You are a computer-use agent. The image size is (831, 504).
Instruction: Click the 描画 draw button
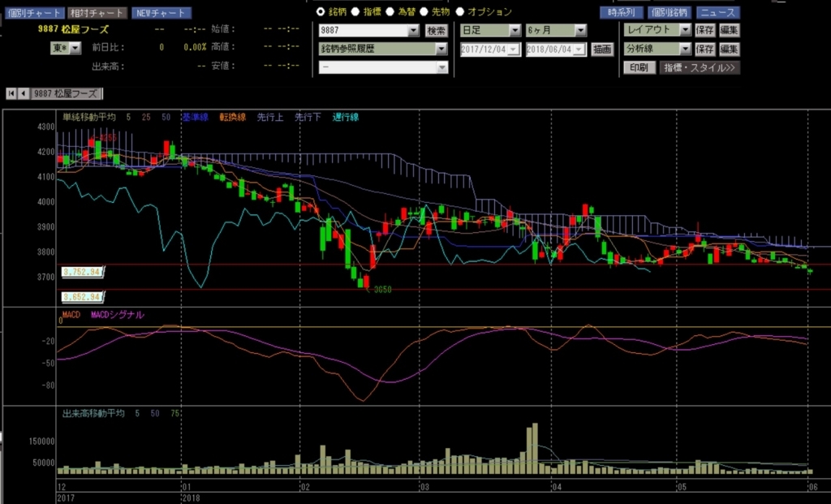coord(602,50)
